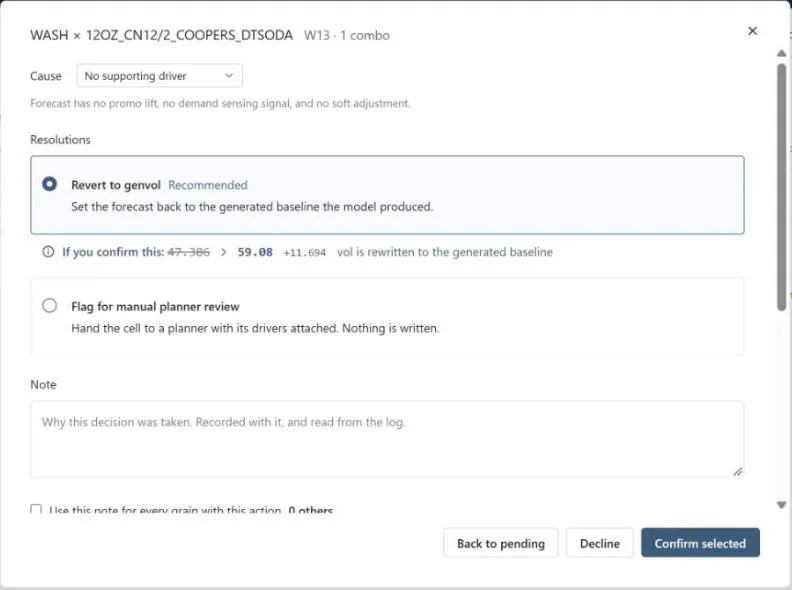The image size is (792, 590).
Task: Click the info icon beside 'If you confirm this'
Action: point(48,252)
